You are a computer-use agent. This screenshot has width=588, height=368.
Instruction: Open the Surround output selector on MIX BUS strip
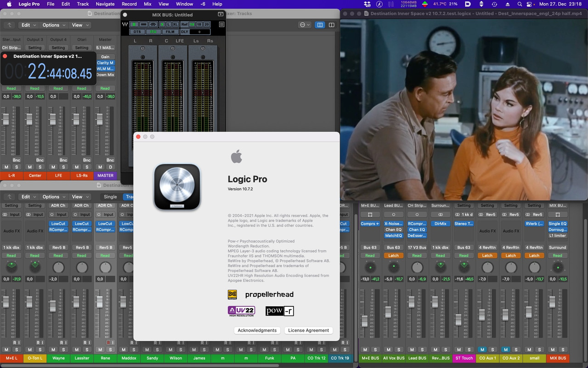558,247
